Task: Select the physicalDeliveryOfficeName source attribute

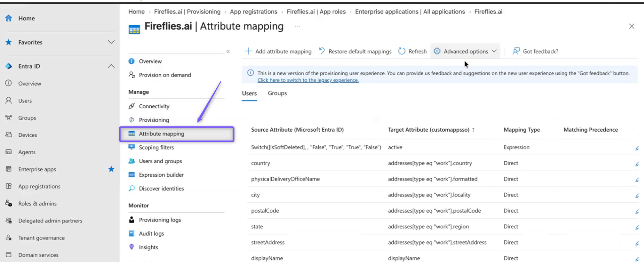Action: pos(285,179)
